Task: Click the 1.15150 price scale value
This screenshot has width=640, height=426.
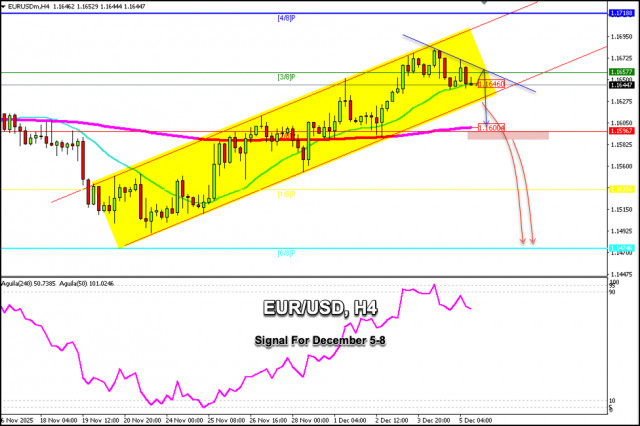Action: tap(622, 209)
